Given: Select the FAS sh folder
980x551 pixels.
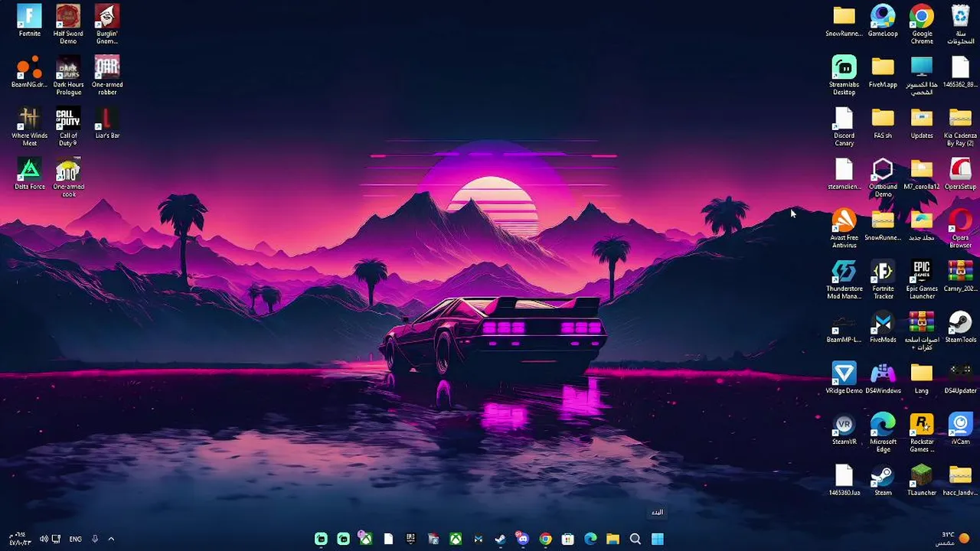Looking at the screenshot, I should pos(883,122).
